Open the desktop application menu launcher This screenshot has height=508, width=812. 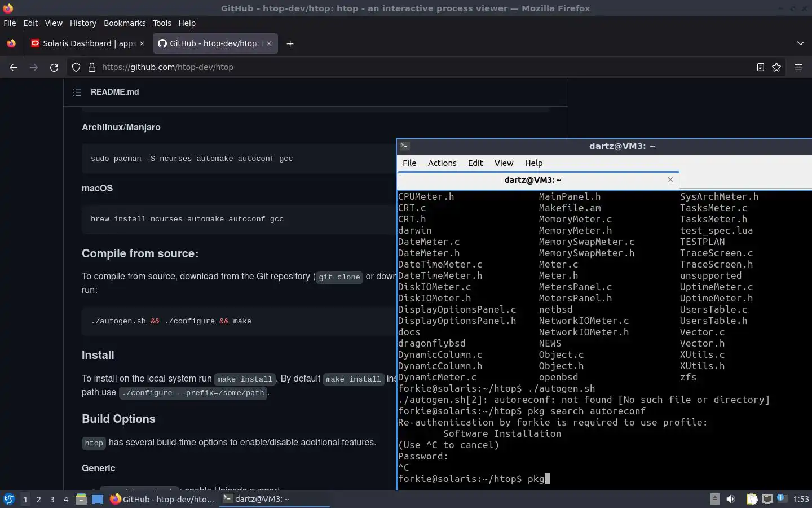point(9,499)
